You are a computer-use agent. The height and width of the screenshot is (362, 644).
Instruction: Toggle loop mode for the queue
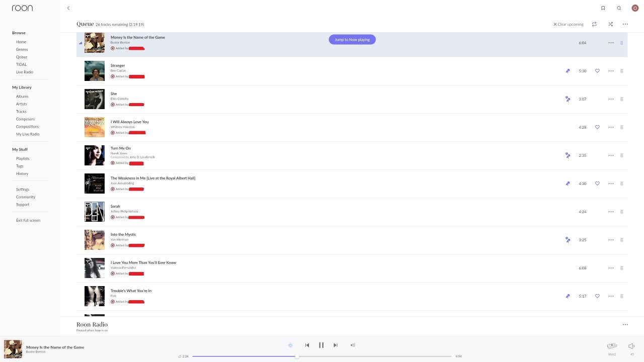pos(594,24)
